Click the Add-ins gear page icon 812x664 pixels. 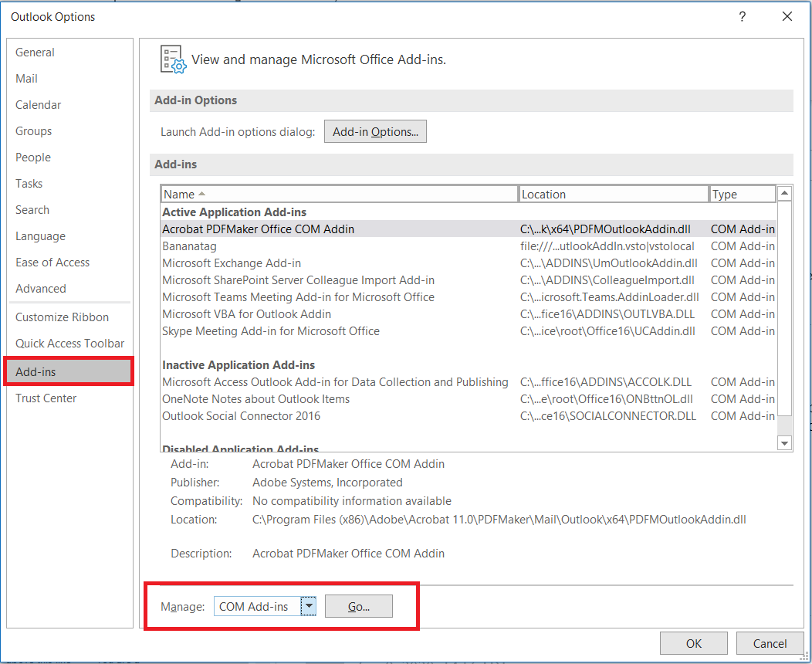[173, 59]
